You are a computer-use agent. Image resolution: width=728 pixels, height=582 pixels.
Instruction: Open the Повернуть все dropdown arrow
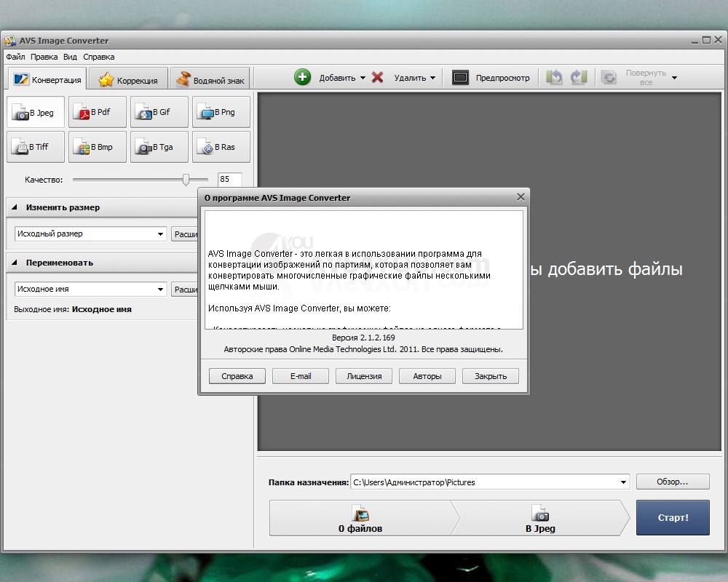[675, 78]
